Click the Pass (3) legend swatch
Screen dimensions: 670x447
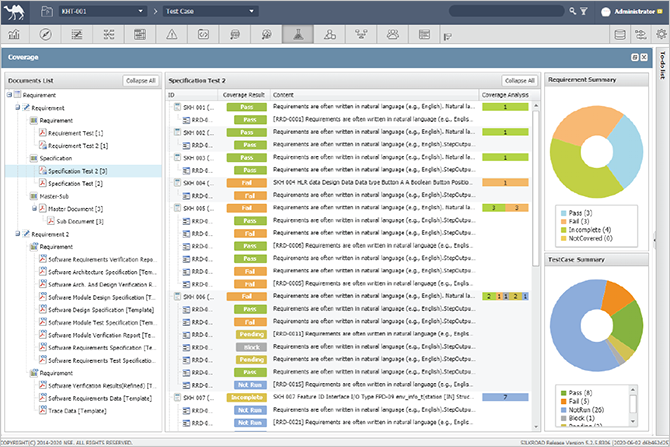click(563, 213)
